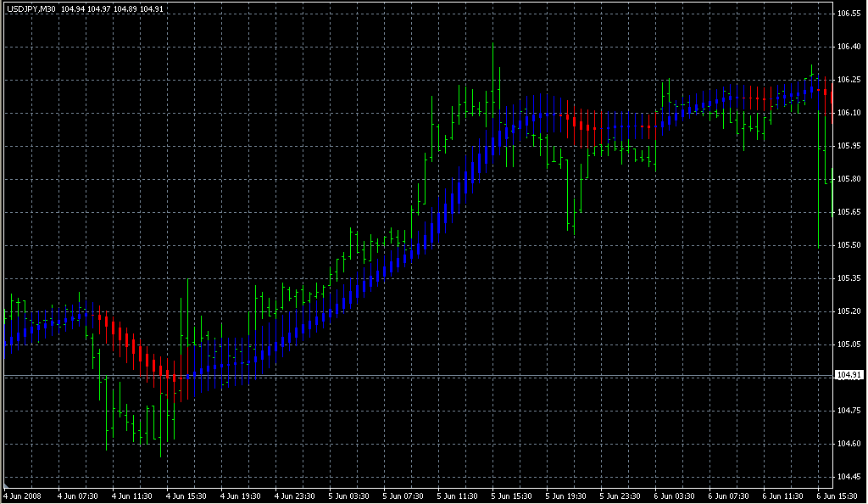Click the 106.10 price scale label
Image resolution: width=868 pixels, height=504 pixels.
849,113
